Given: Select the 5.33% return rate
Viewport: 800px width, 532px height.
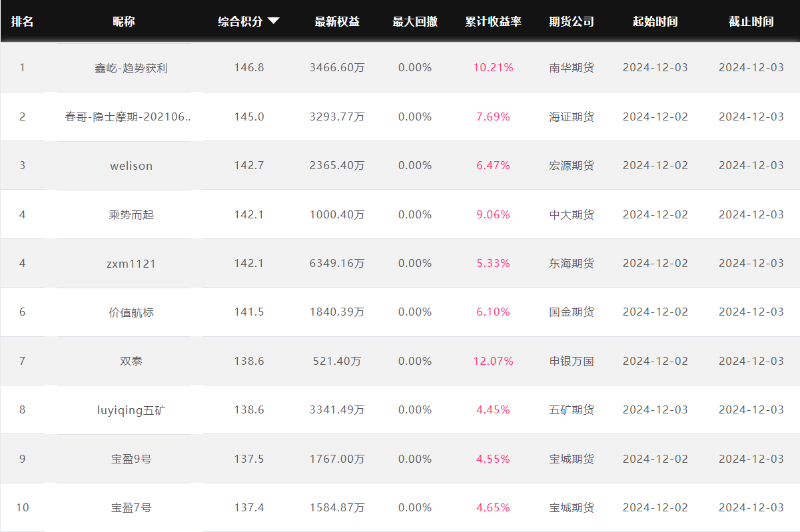Looking at the screenshot, I should [x=494, y=263].
